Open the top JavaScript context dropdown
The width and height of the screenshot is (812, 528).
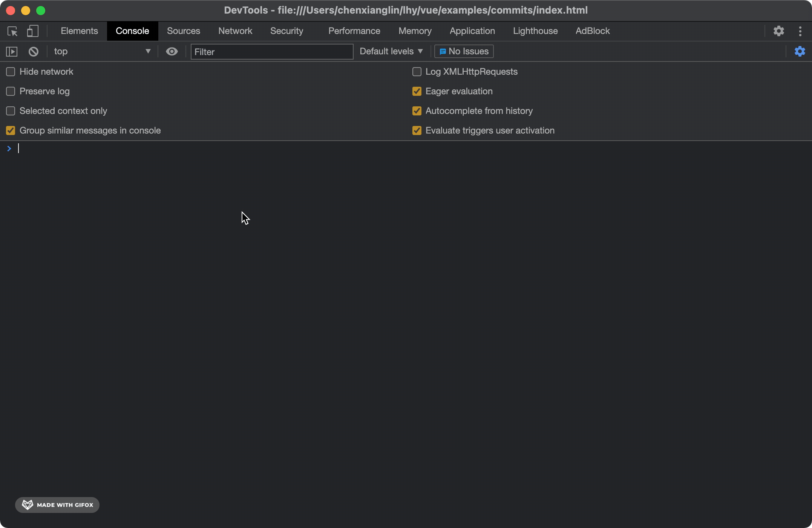102,51
